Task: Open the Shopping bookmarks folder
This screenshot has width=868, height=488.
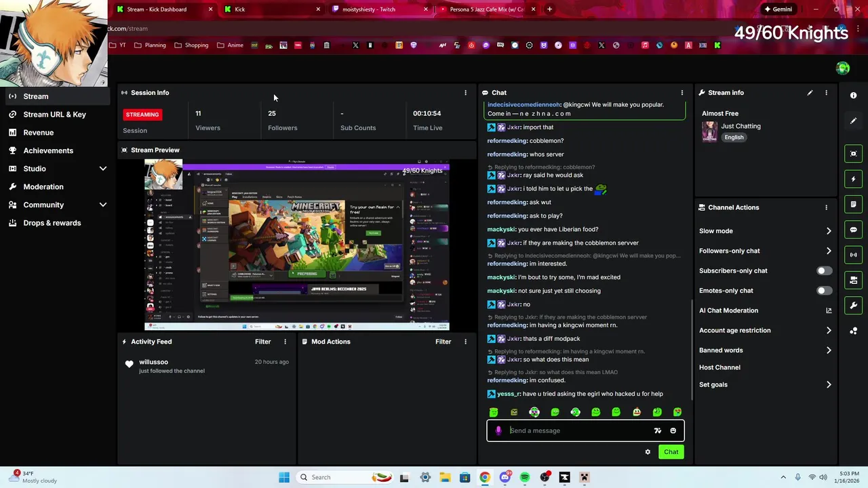Action: tap(191, 45)
